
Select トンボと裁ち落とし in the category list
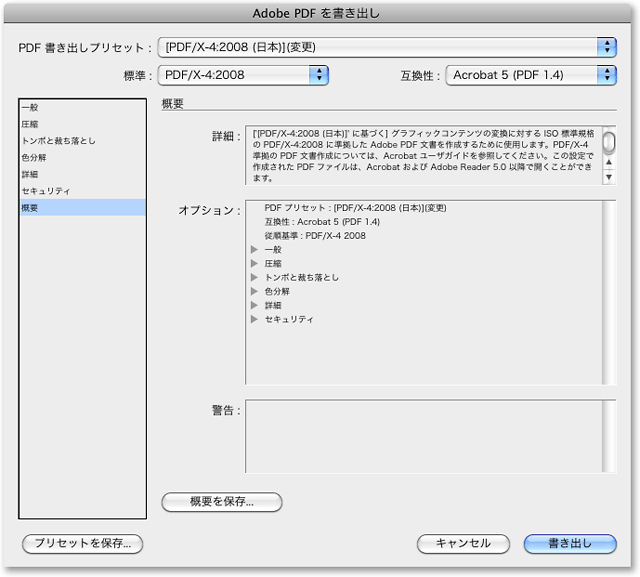(x=58, y=141)
